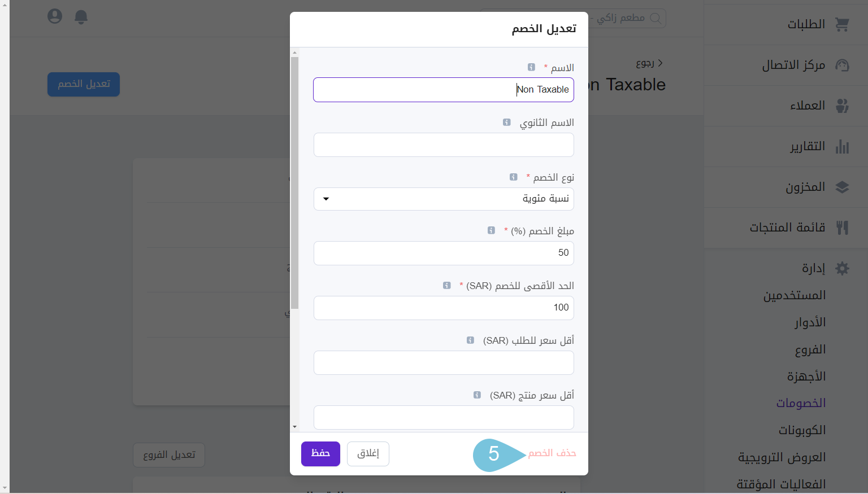Click info icon beside الحد الأقصى للخصم
The image size is (868, 494).
click(447, 285)
